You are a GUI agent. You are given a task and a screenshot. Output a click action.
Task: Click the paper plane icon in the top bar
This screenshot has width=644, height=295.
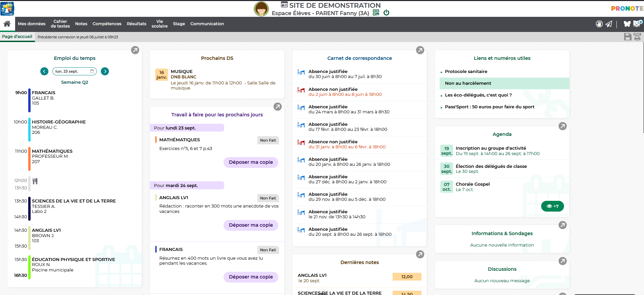(609, 24)
